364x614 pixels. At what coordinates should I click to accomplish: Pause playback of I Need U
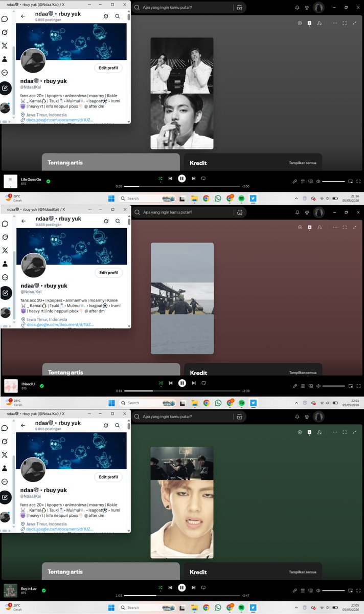[181, 383]
